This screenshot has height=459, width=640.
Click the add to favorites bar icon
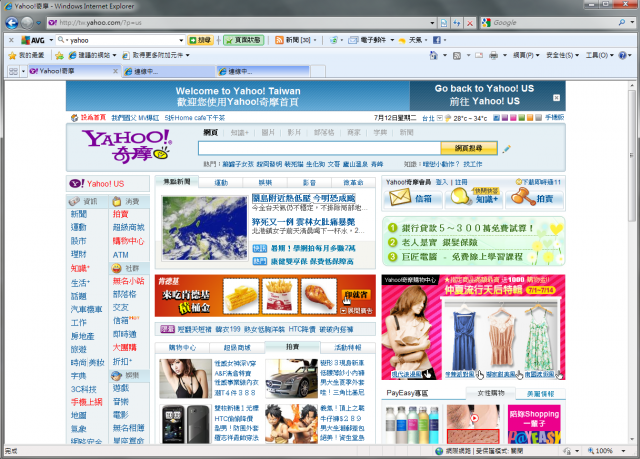[60, 55]
